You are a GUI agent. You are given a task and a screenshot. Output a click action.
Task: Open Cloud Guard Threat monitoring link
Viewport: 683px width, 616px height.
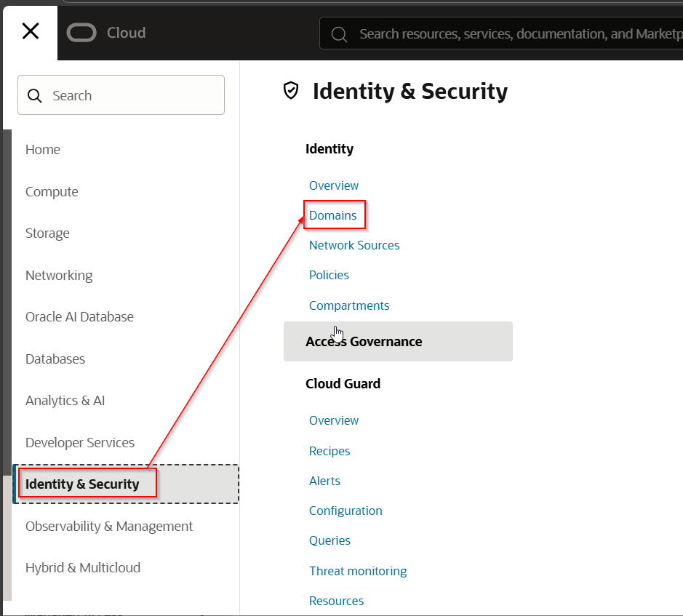[358, 571]
